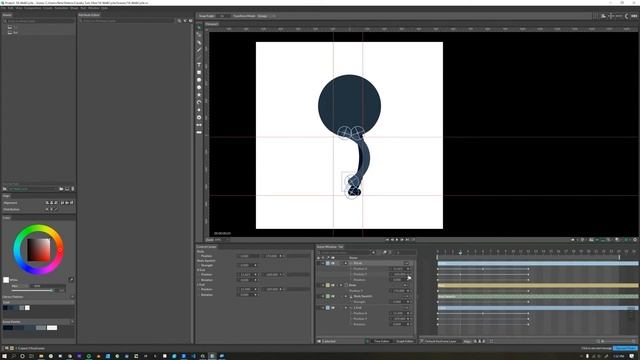Screen dimensions: 640x360
Task: Click the play button under the viewport
Action: click(397, 240)
